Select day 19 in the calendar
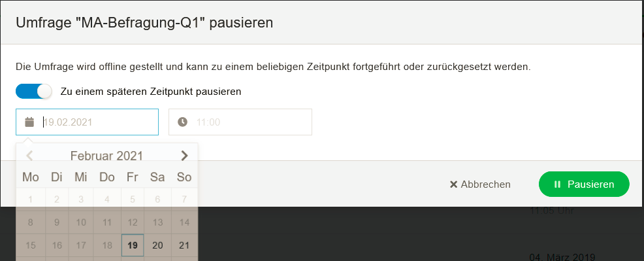The width and height of the screenshot is (644, 261). click(133, 245)
